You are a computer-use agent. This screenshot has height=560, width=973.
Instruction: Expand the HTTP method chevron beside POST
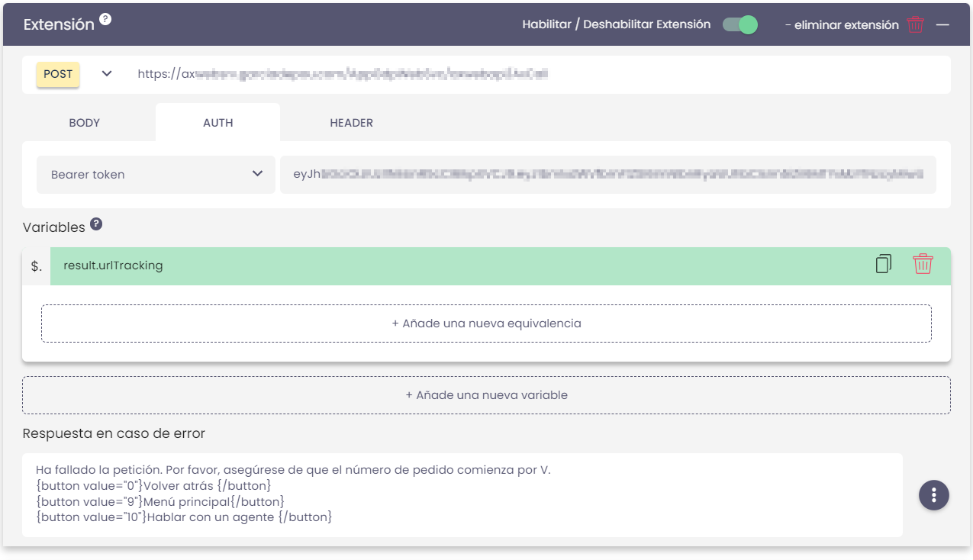tap(107, 74)
